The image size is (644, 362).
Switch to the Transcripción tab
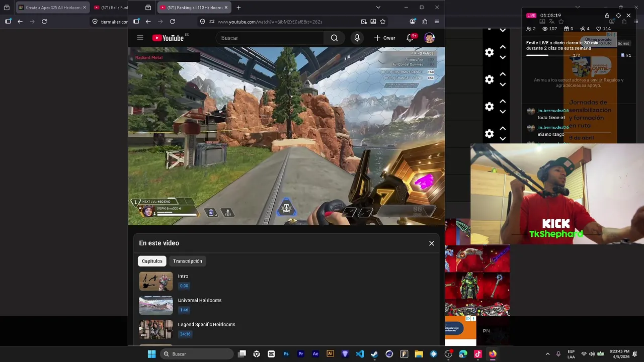[x=188, y=261]
